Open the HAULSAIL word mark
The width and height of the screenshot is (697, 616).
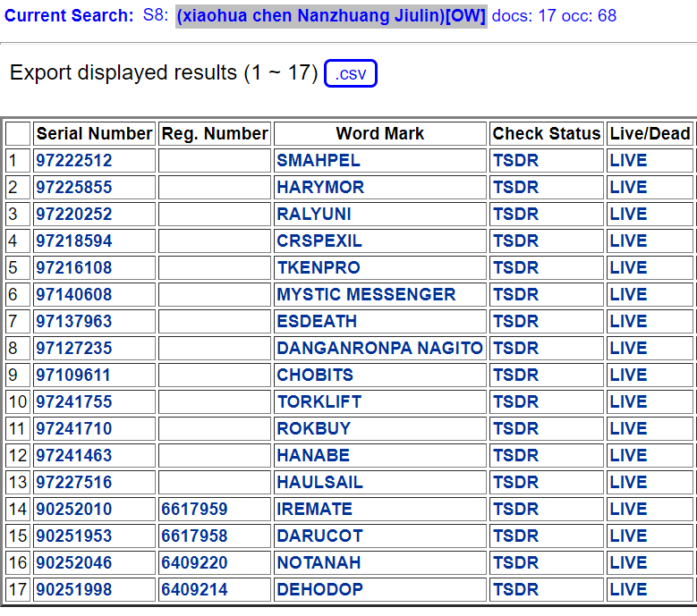click(319, 482)
